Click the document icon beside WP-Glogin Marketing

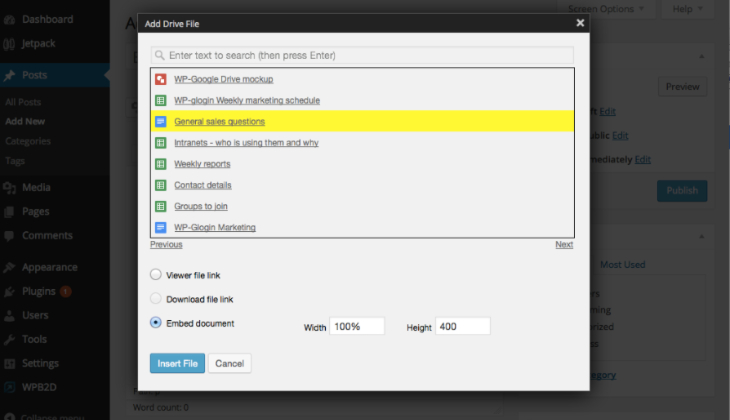coord(161,227)
